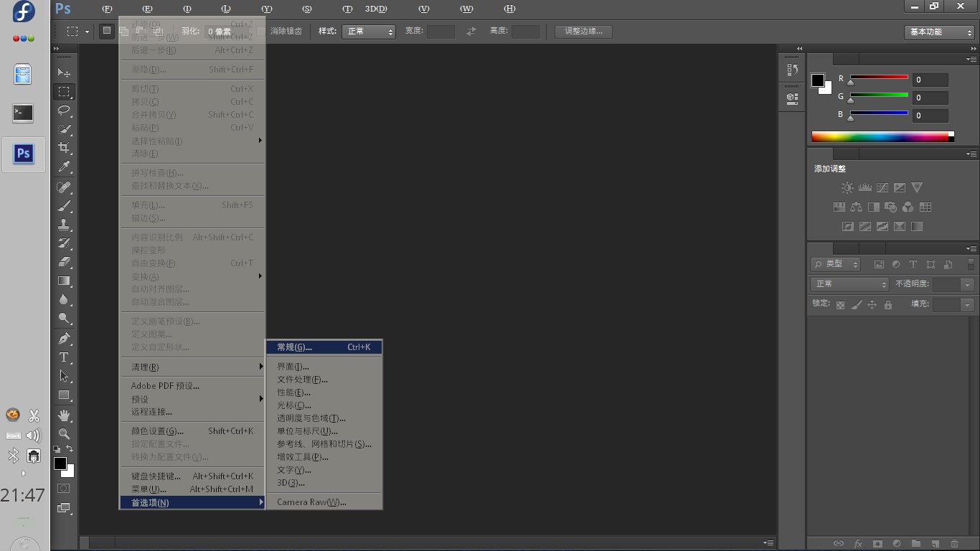The image size is (980, 551).
Task: Select the Eraser tool
Action: point(64,262)
